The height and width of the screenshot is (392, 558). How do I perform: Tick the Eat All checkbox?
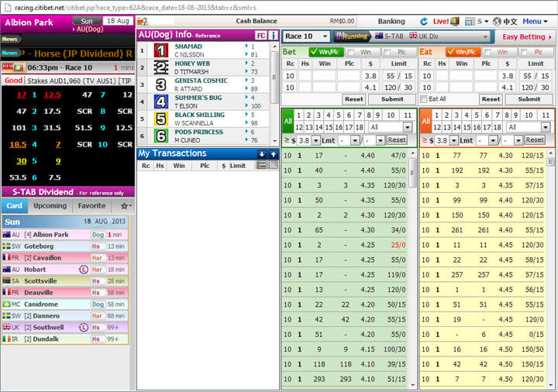(424, 99)
